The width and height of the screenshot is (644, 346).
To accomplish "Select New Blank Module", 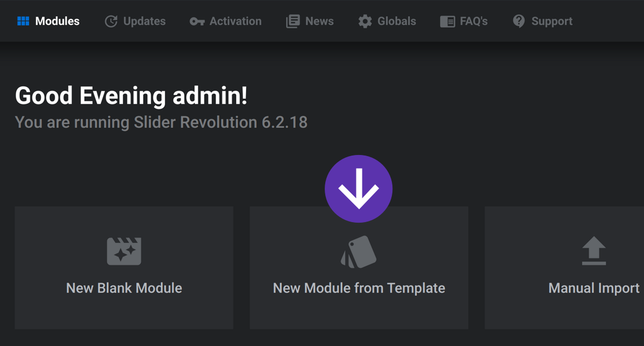I will (x=124, y=267).
